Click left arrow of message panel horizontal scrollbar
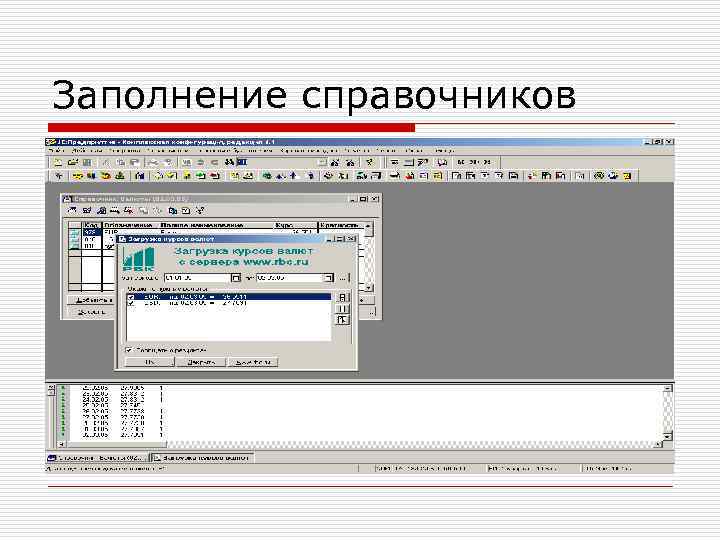The width and height of the screenshot is (720, 540). (x=61, y=444)
